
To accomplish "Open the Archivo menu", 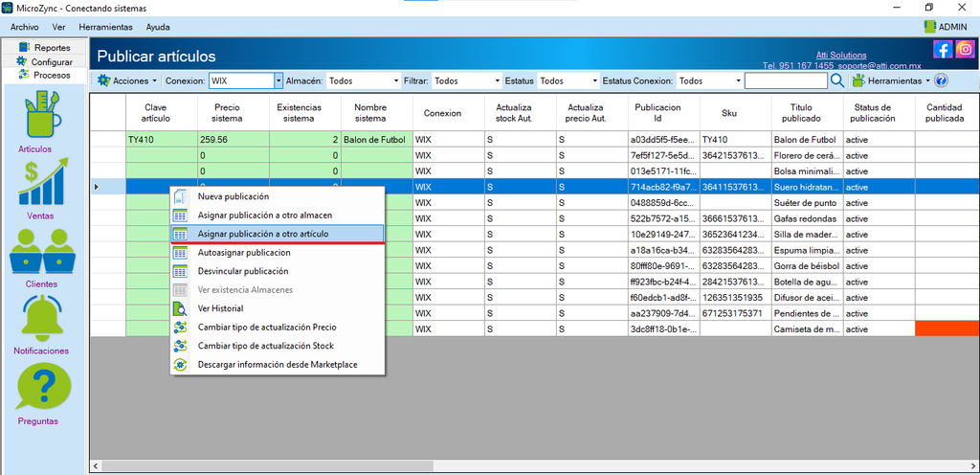I will click(24, 27).
